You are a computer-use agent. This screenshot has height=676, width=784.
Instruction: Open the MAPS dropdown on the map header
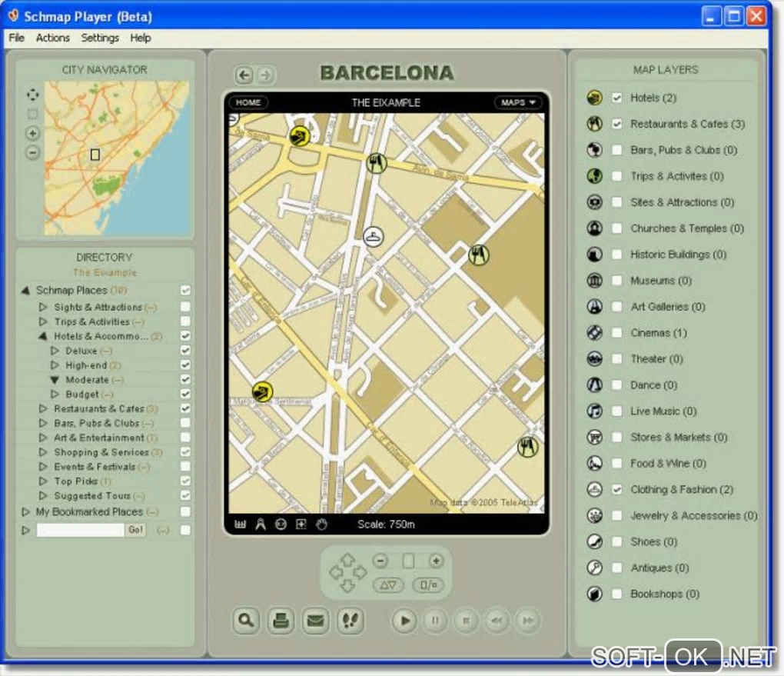tap(519, 102)
